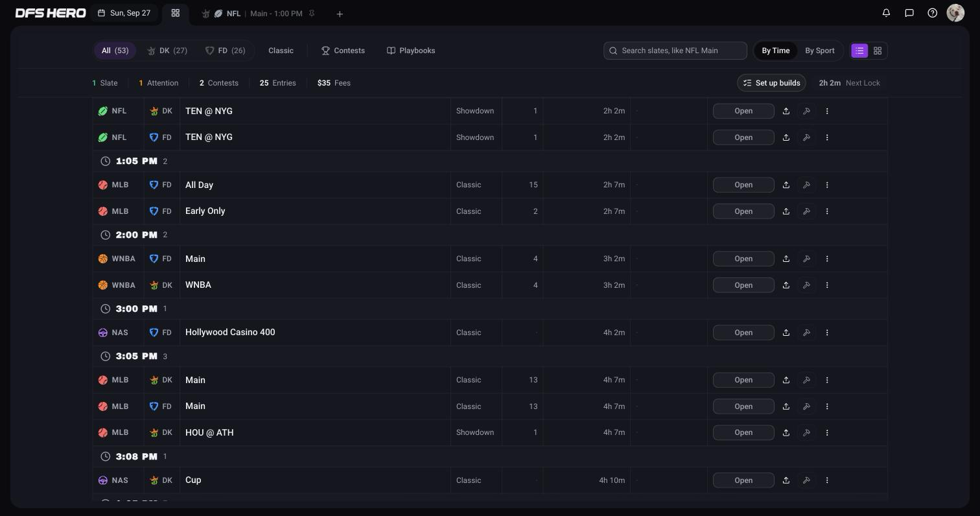Click the DFS HERO logo

click(x=51, y=13)
